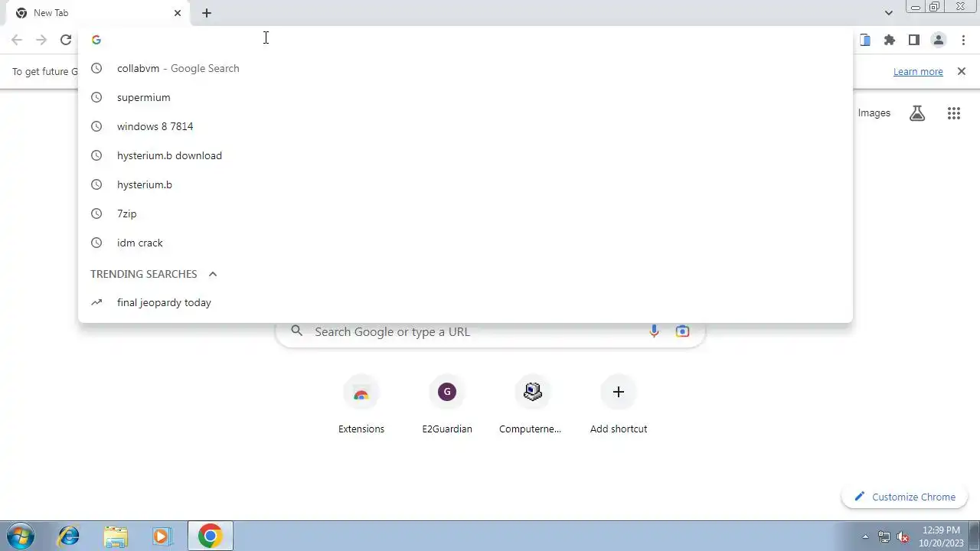Image resolution: width=980 pixels, height=551 pixels.
Task: Show hidden tray icons arrow
Action: point(866,536)
